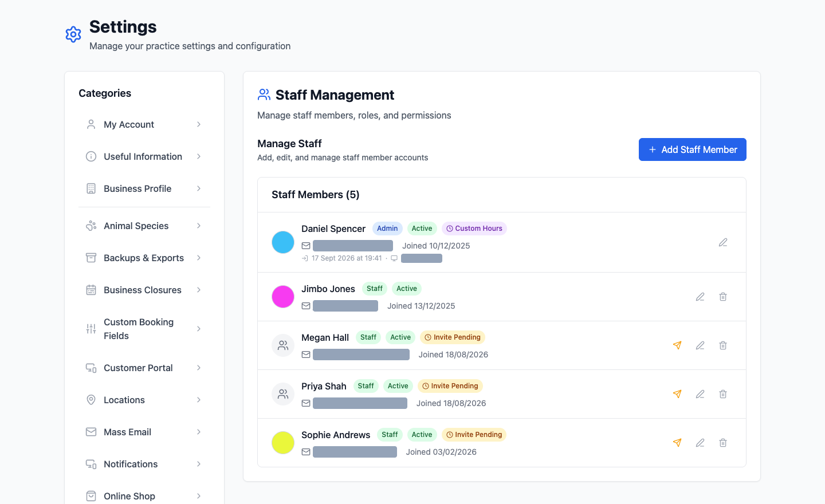Trash Sophie Andrews' staff account
Viewport: 825px width, 504px height.
click(723, 443)
